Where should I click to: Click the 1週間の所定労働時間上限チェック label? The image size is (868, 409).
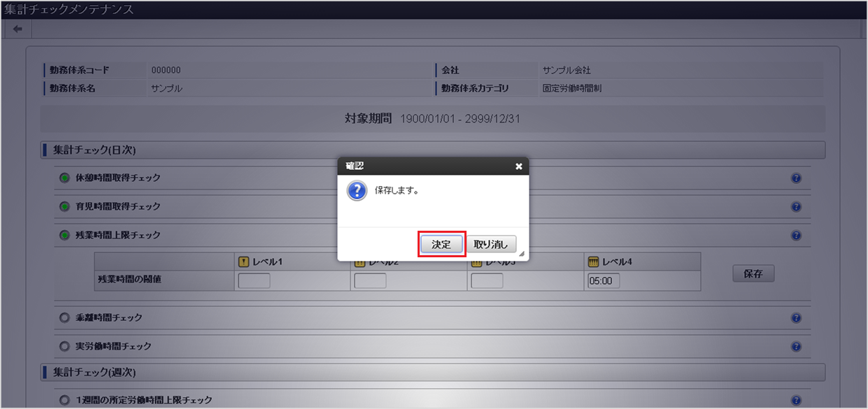[x=143, y=400]
